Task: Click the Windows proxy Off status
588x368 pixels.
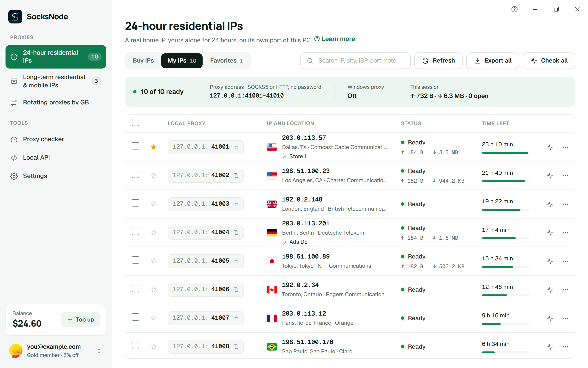Action: click(x=352, y=96)
